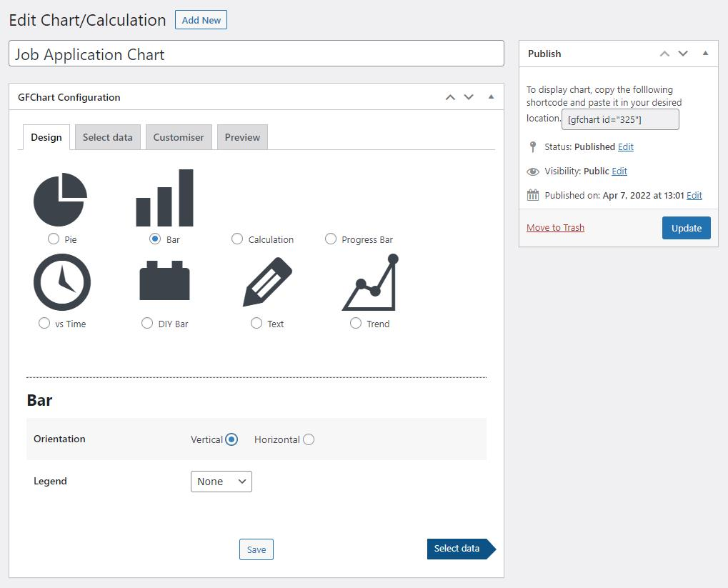
Task: Click Move to Trash link
Action: pos(555,228)
